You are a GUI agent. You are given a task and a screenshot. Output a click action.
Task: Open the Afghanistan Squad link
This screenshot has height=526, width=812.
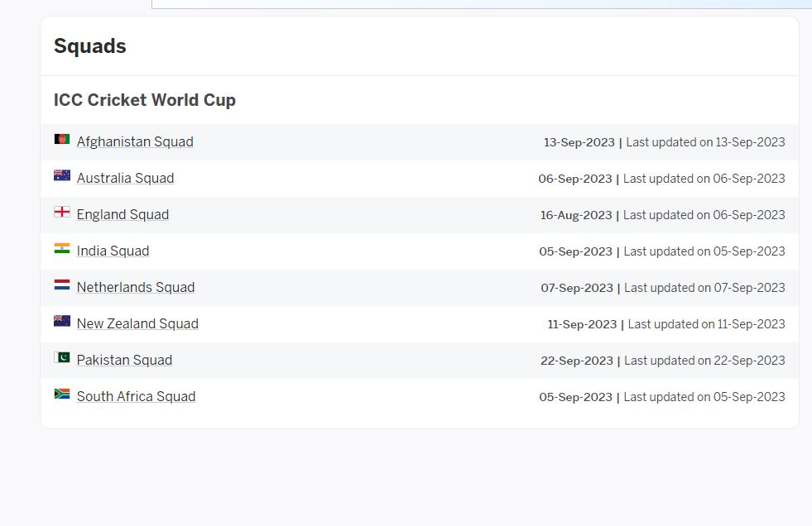(135, 141)
